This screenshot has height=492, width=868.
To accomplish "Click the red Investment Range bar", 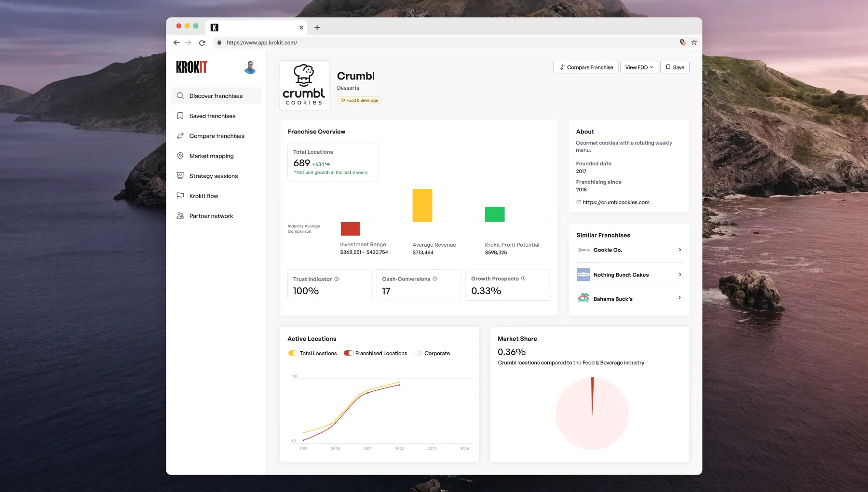I will tap(350, 229).
